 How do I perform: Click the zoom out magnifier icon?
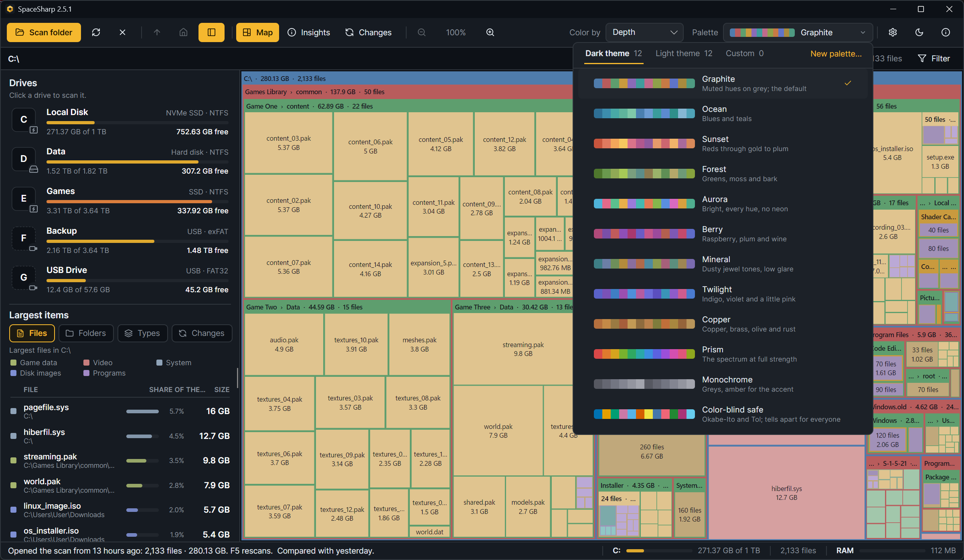[x=421, y=32]
